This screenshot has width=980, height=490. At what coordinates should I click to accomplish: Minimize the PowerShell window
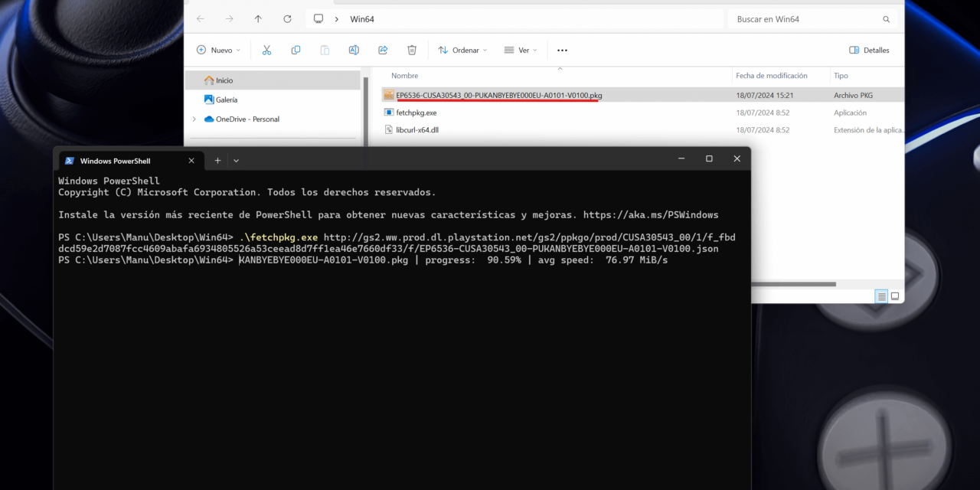681,158
